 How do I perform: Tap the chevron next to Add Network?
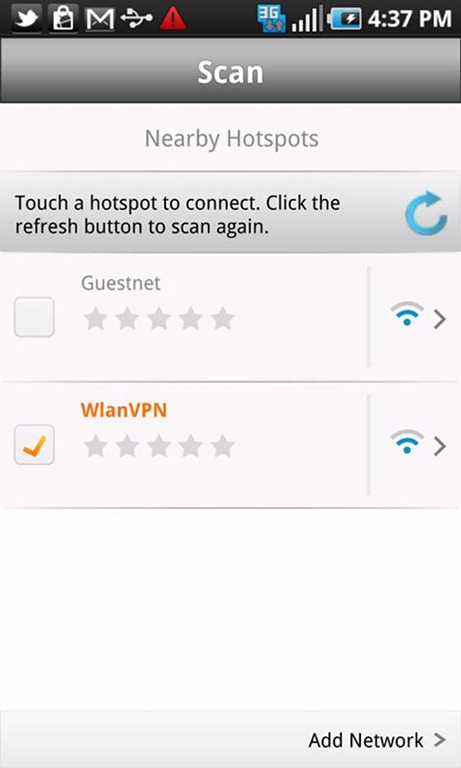[439, 740]
